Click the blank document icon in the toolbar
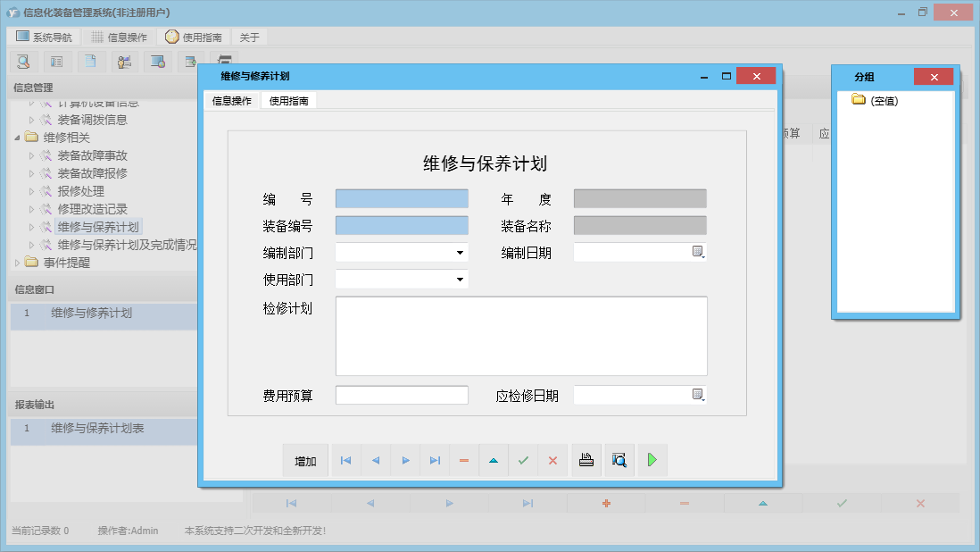Screen dimensions: 980x552 click(91, 61)
